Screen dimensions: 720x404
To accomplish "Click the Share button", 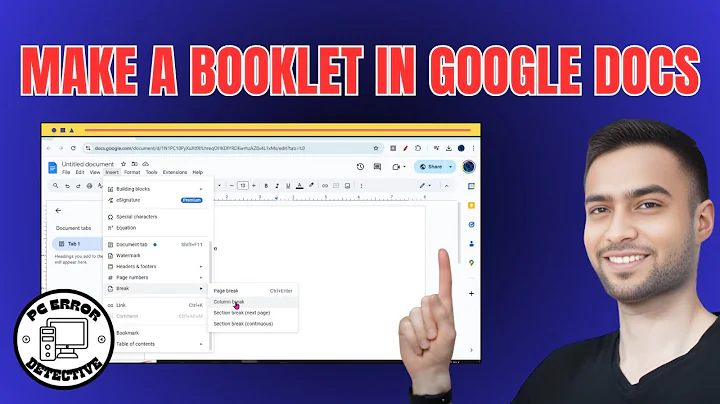I will tap(431, 167).
